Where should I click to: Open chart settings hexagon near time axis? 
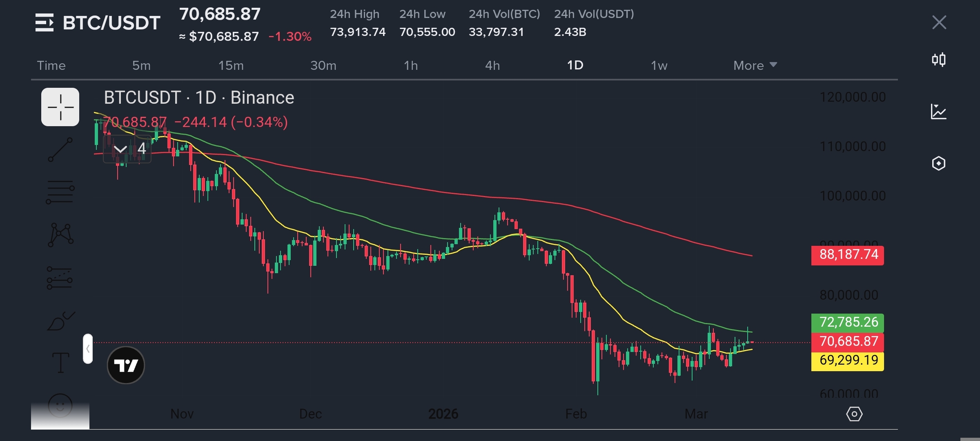(854, 414)
